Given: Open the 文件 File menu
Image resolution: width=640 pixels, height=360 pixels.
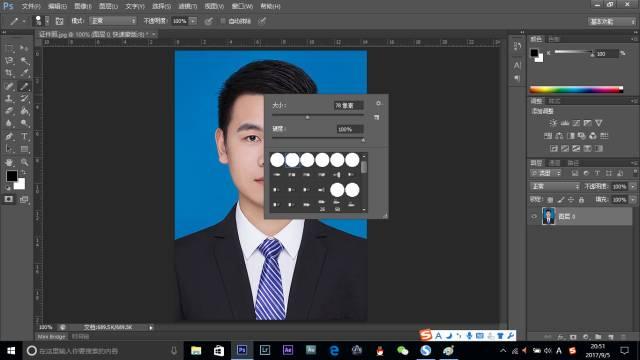Looking at the screenshot, I should click(x=31, y=6).
